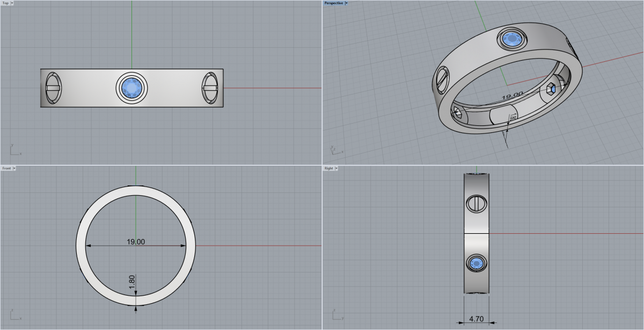Open the Perspective viewport menu arrow

[347, 3]
